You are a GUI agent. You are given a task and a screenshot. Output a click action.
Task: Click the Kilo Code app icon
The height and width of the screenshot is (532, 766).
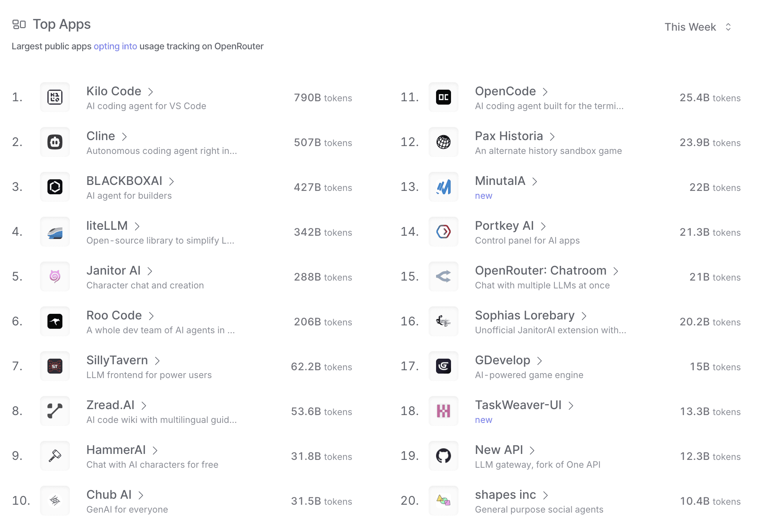point(55,97)
